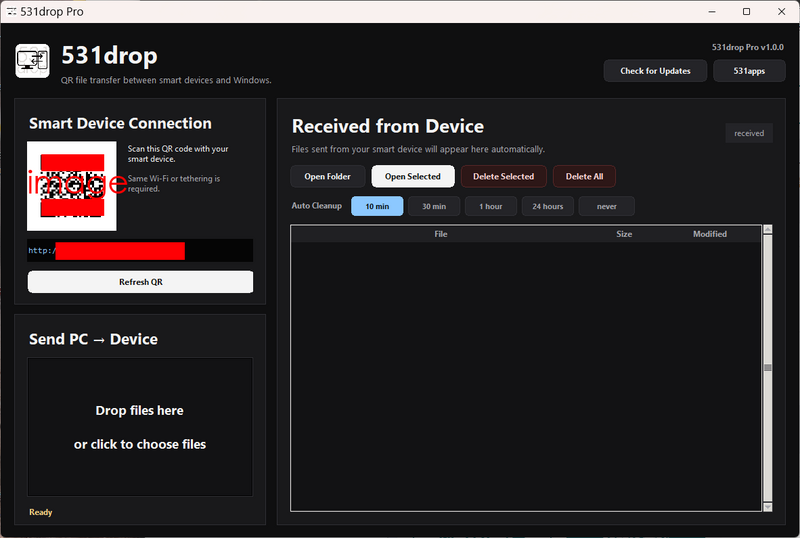Click the Refresh QR button
This screenshot has height=538, width=800.
[140, 282]
